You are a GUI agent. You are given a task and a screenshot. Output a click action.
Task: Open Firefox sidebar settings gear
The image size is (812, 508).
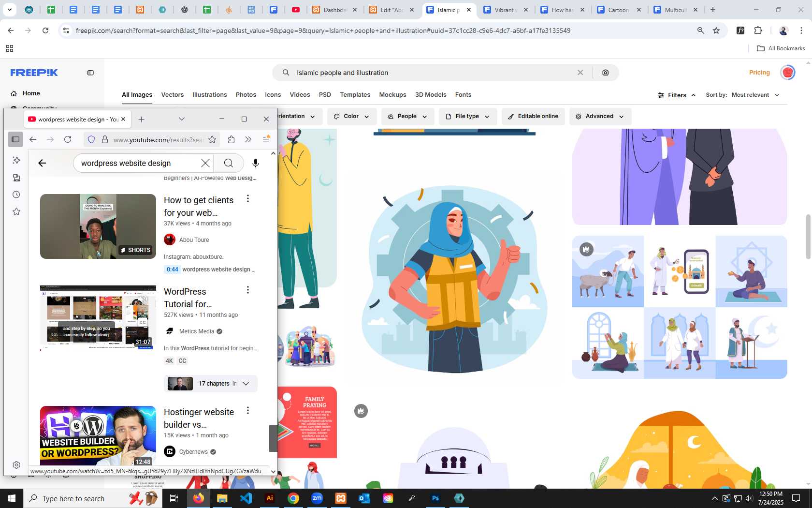[x=16, y=465]
